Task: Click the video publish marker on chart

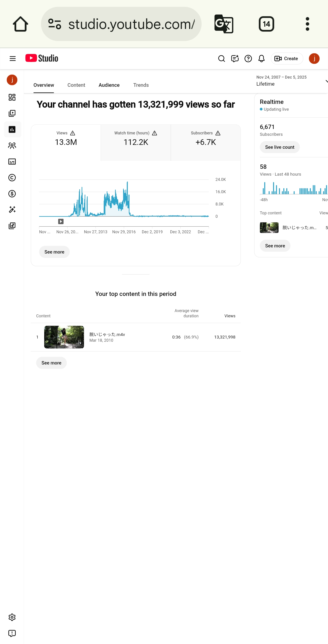Action: point(61,221)
